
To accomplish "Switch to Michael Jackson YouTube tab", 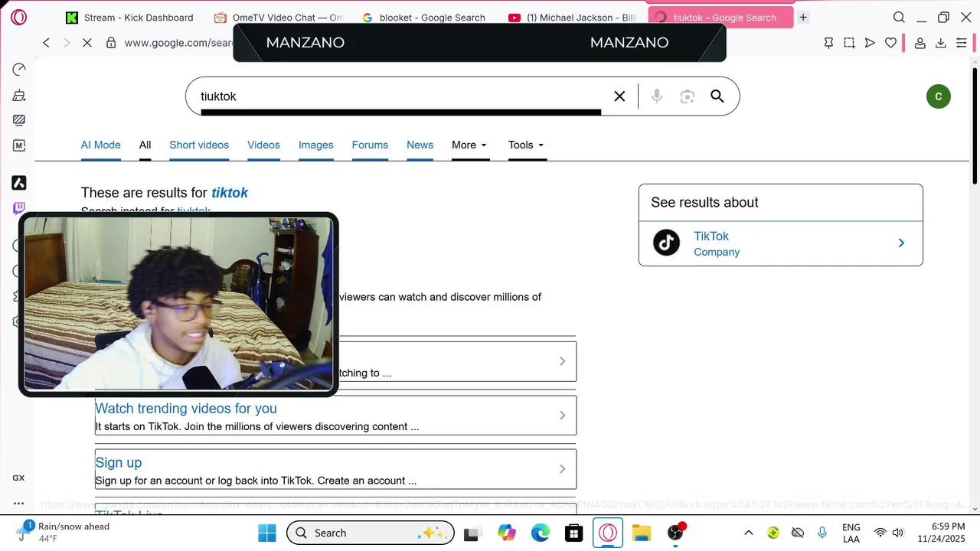I will 573,17.
